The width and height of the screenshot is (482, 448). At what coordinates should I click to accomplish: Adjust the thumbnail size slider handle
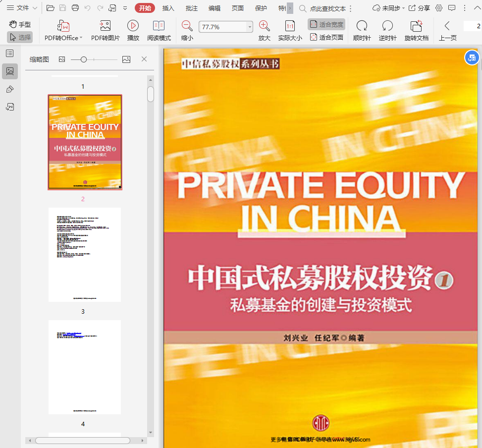pos(84,59)
